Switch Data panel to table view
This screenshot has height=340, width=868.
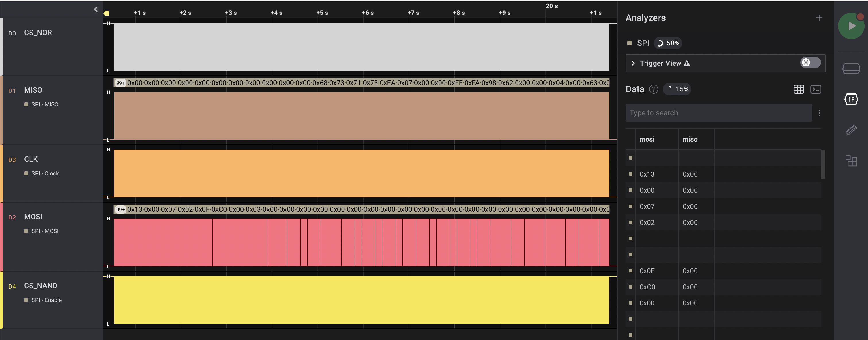pos(798,89)
